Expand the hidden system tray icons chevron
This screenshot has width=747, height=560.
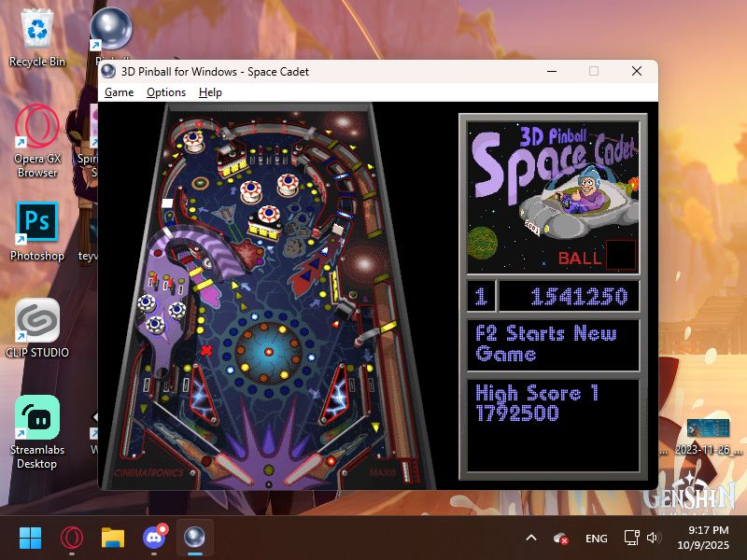(531, 539)
